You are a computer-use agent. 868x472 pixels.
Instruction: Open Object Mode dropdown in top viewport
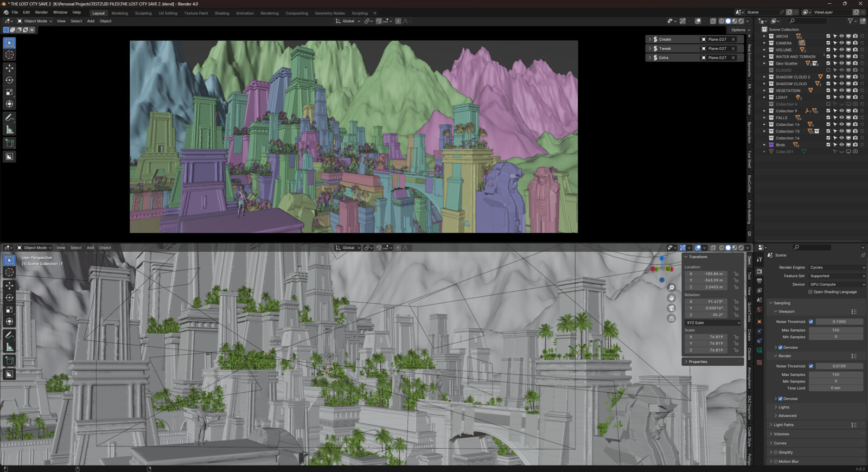coord(34,21)
